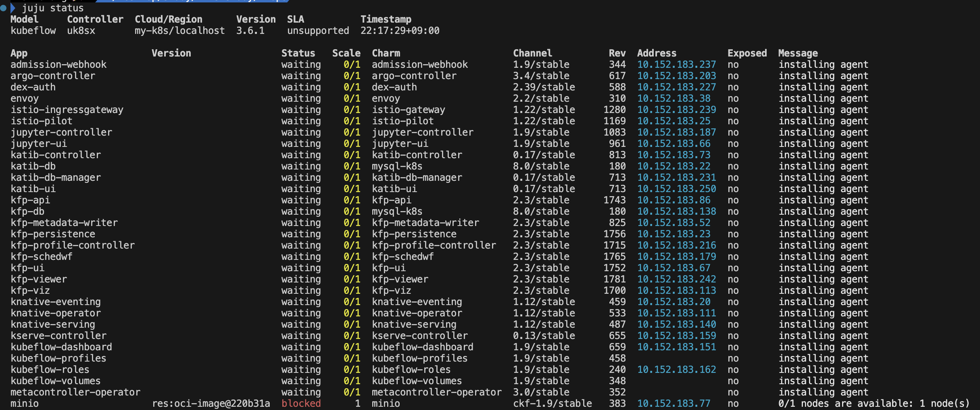Click app name 'kfp-profile-controller' in App column

tap(73, 245)
